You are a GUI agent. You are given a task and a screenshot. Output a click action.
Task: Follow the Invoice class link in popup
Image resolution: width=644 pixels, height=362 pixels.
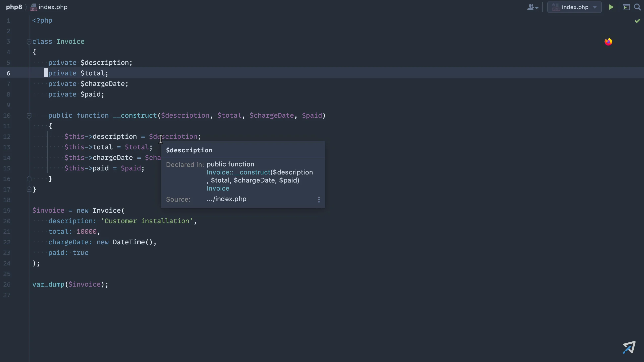(218, 189)
